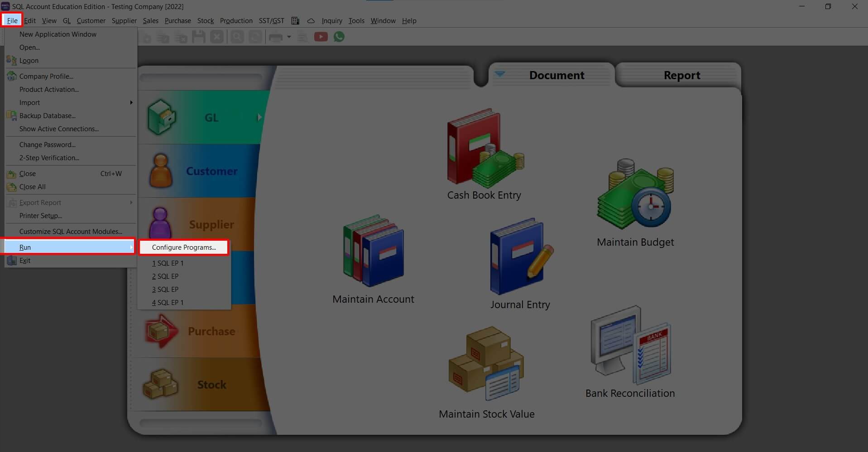Expand the GL module arrow
The image size is (868, 452).
(x=259, y=118)
